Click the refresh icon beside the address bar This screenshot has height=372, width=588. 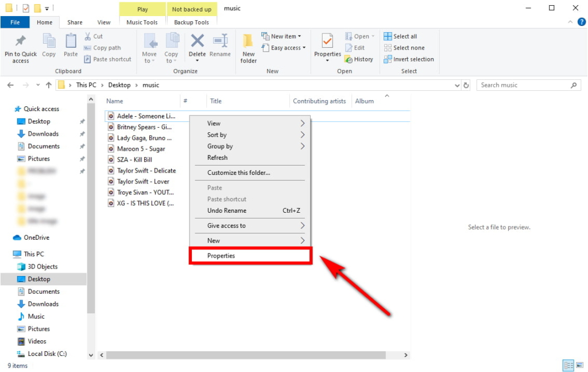[x=465, y=85]
